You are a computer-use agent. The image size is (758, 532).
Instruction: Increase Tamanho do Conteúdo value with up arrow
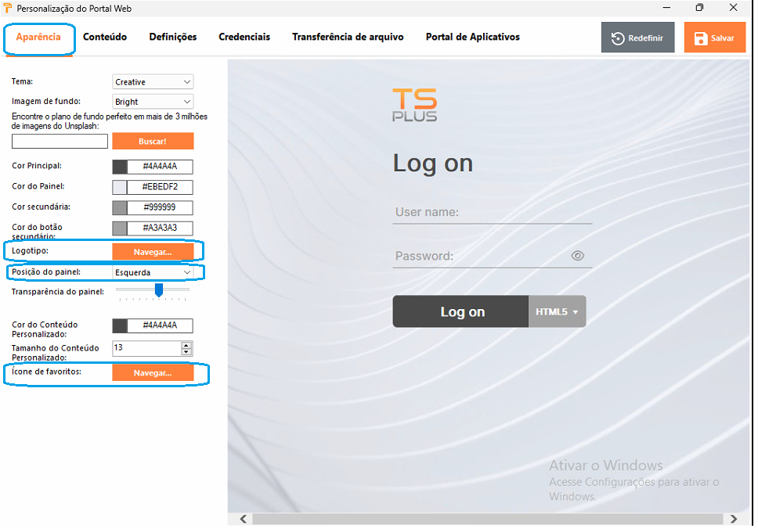(x=186, y=345)
